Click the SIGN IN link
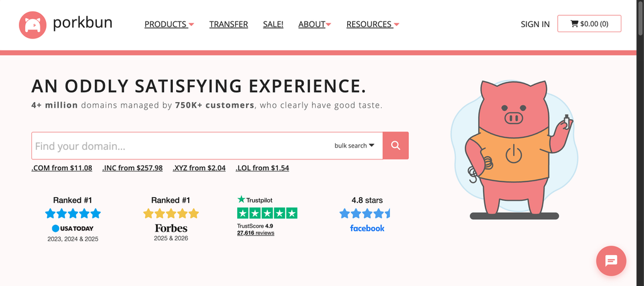 (x=535, y=25)
